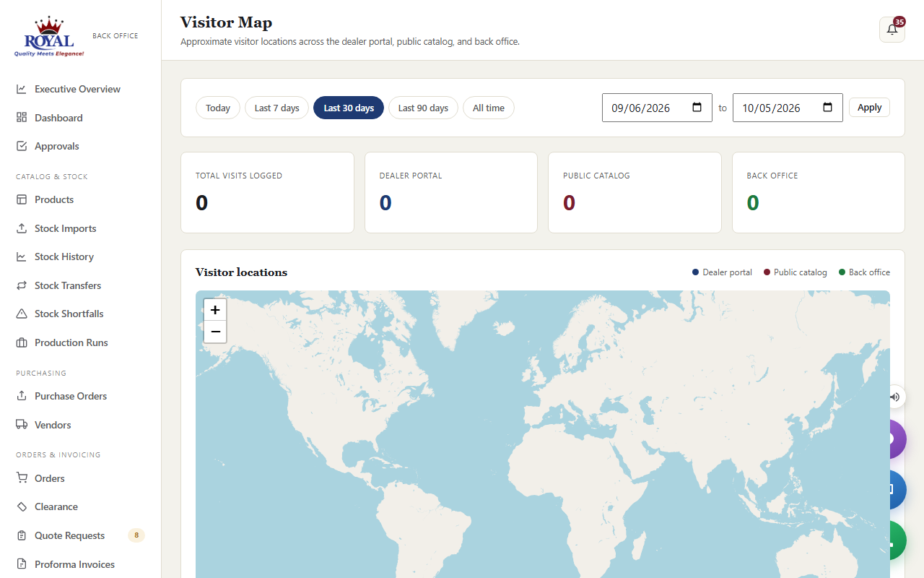Click the Approvals checkbox icon
Image resolution: width=924 pixels, height=578 pixels.
tap(22, 146)
